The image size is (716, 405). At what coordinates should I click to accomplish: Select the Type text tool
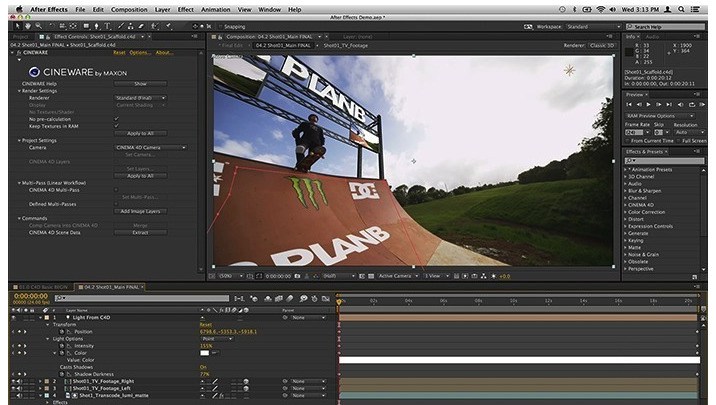107,26
